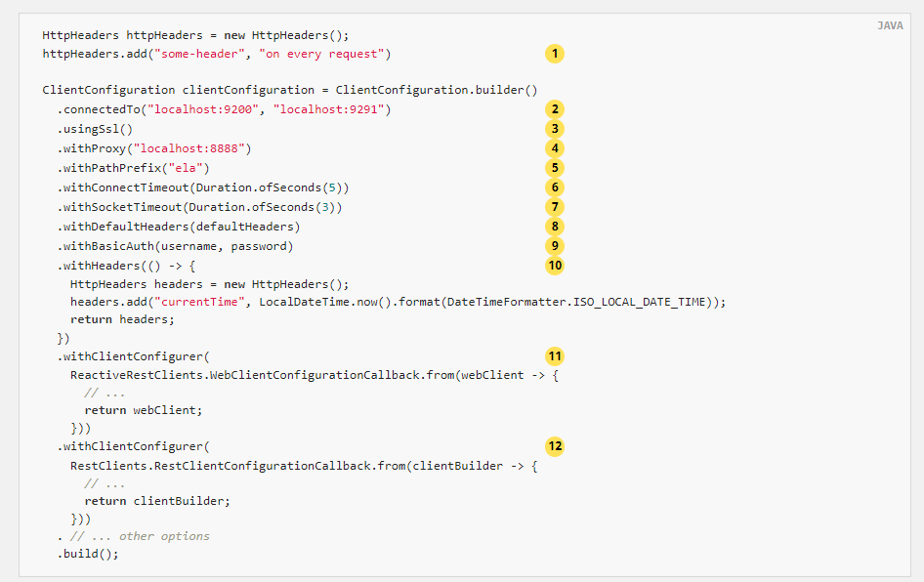Click the '// ... other options' comment
924x582 pixels.
coord(141,536)
